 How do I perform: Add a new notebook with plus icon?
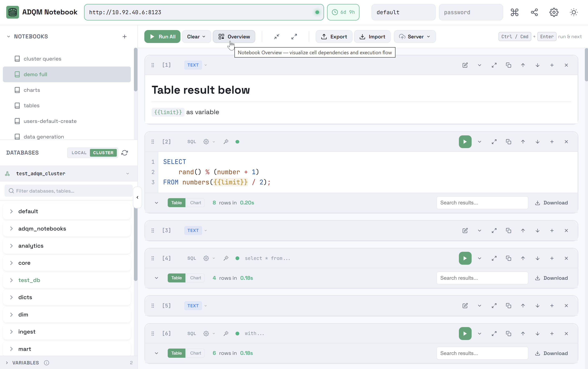[125, 37]
